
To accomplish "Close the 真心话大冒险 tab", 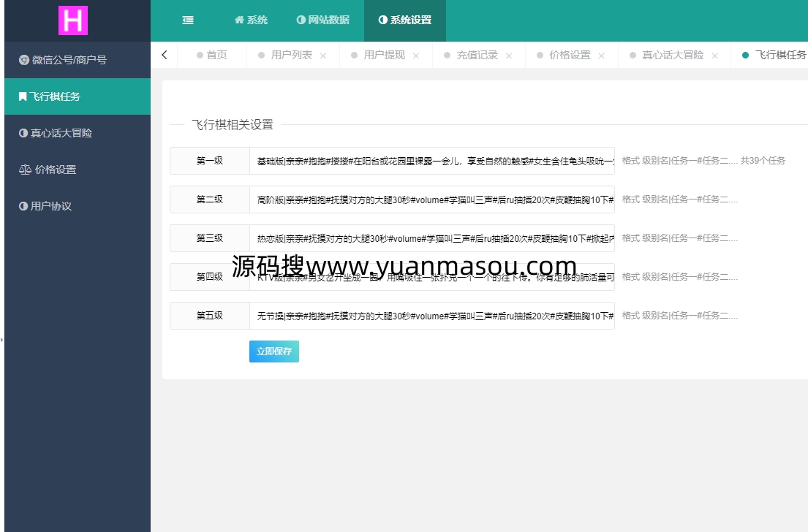I will 715,56.
